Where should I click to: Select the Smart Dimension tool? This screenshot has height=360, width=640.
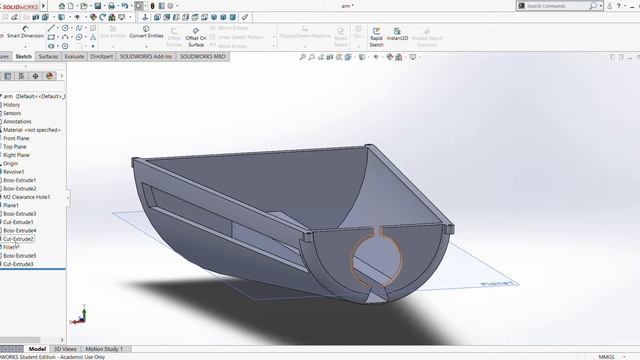(x=25, y=32)
